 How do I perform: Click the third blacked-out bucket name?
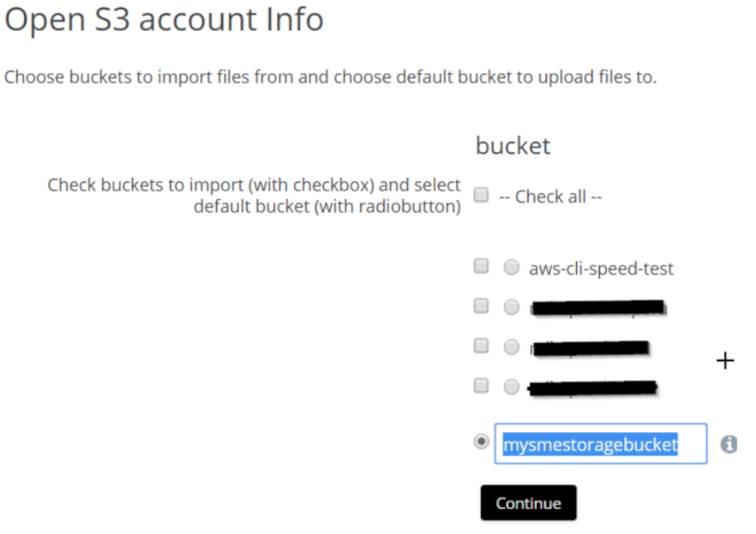click(x=593, y=388)
